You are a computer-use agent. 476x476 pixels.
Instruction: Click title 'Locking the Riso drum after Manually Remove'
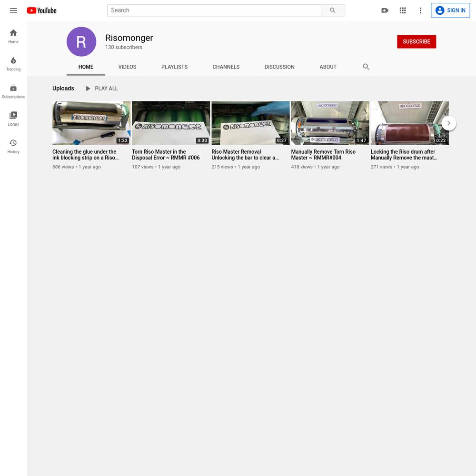(404, 155)
